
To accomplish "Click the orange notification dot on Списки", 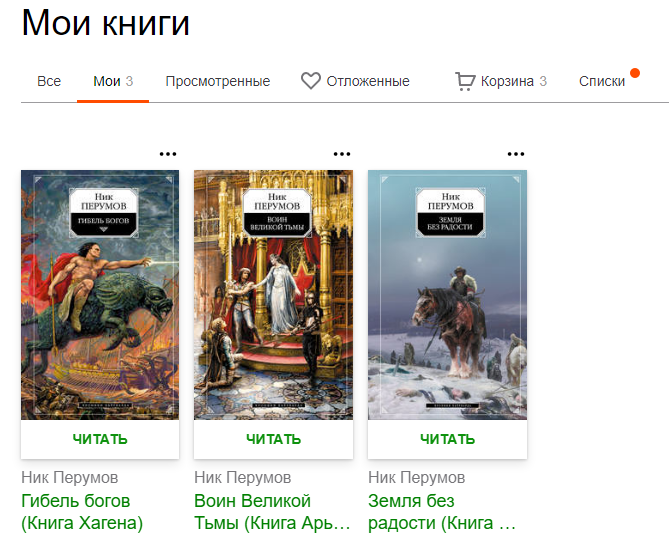I will 635,73.
